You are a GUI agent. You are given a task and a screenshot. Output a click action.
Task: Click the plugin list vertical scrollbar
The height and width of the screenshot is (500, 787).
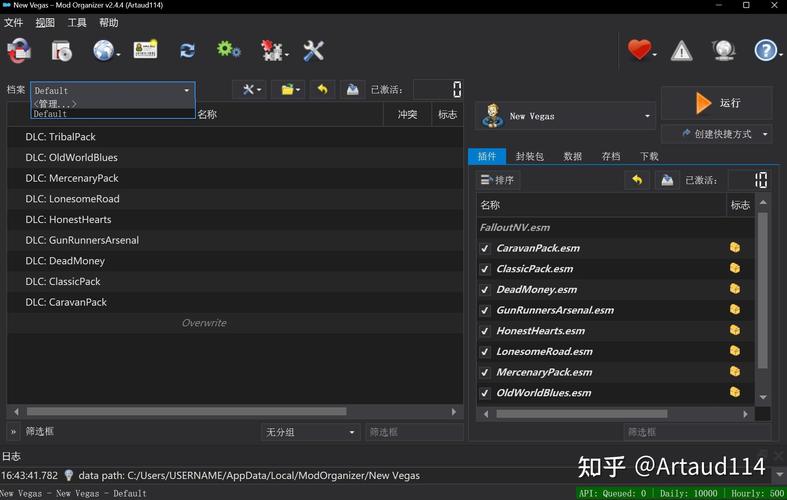(x=763, y=290)
